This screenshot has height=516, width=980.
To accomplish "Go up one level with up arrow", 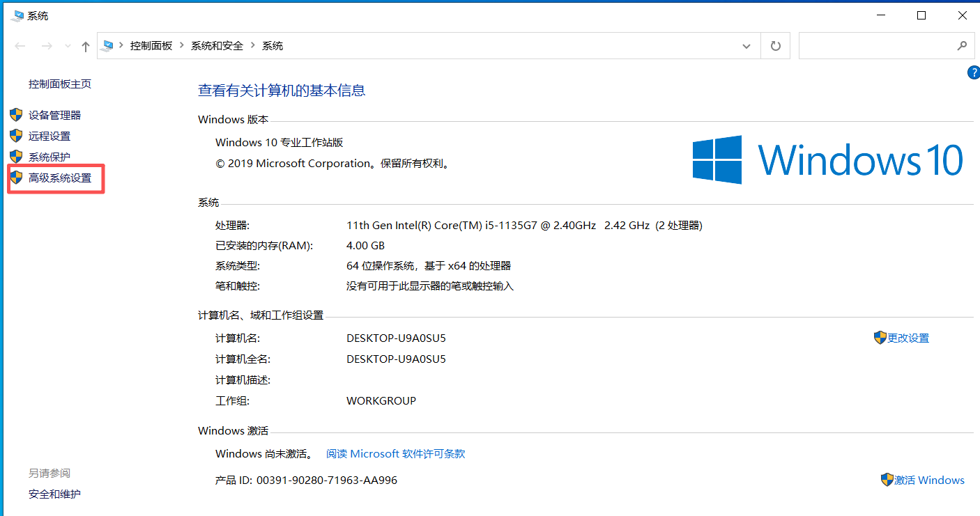I will pyautogui.click(x=86, y=46).
